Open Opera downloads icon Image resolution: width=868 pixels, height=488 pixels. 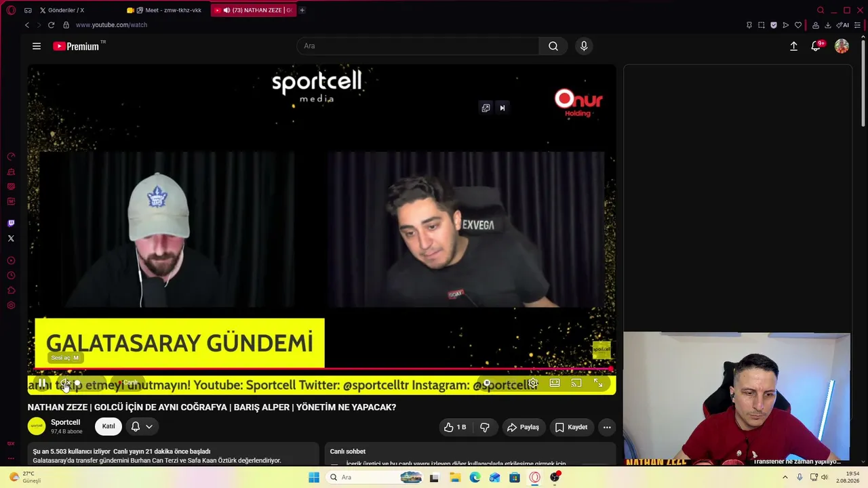coord(828,25)
